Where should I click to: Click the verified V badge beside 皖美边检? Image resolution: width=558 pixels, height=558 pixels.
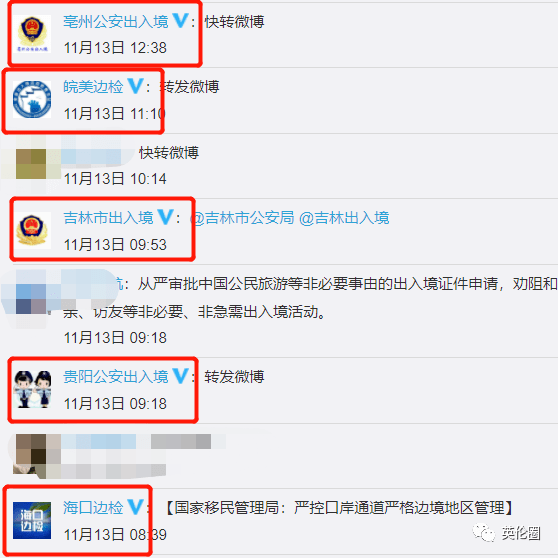click(x=135, y=86)
